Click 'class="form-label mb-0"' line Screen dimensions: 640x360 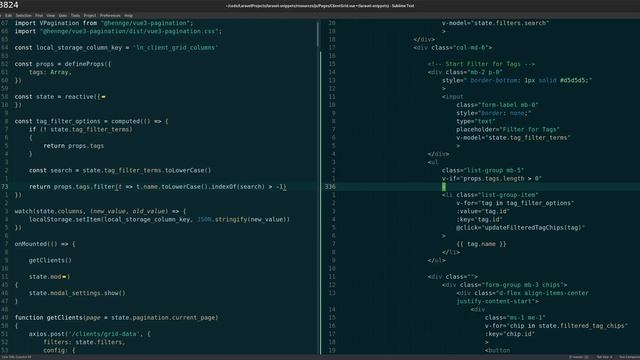click(497, 105)
